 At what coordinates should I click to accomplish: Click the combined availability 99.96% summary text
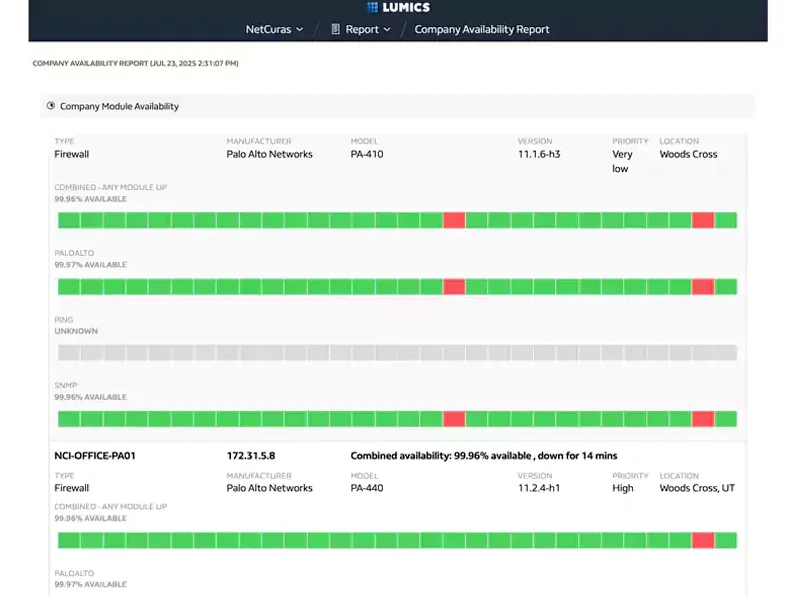[484, 456]
